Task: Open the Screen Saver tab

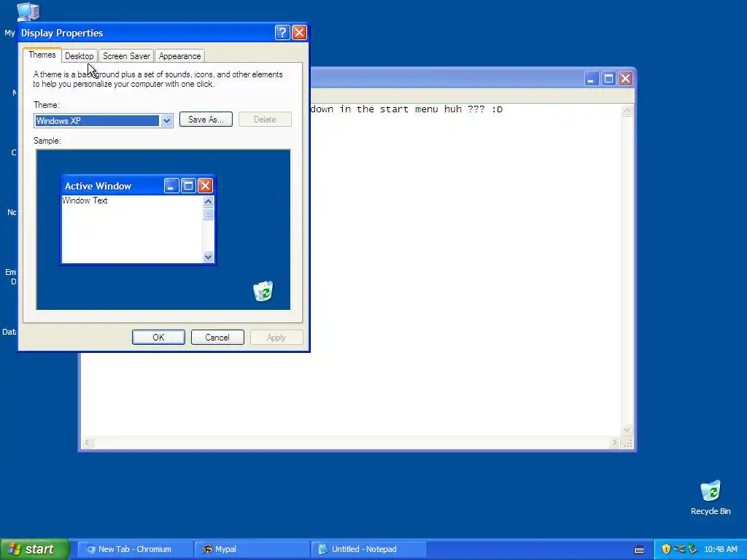Action: tap(126, 55)
